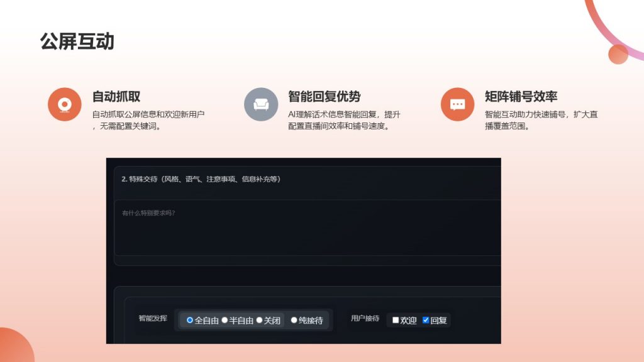Click the orange webcam icon beside 自动抓取

click(64, 104)
